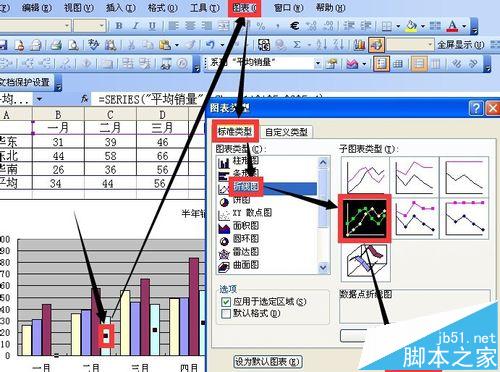Screen dimensions: 500x372
Task: Expand the font size combo box
Action: tap(102, 26)
